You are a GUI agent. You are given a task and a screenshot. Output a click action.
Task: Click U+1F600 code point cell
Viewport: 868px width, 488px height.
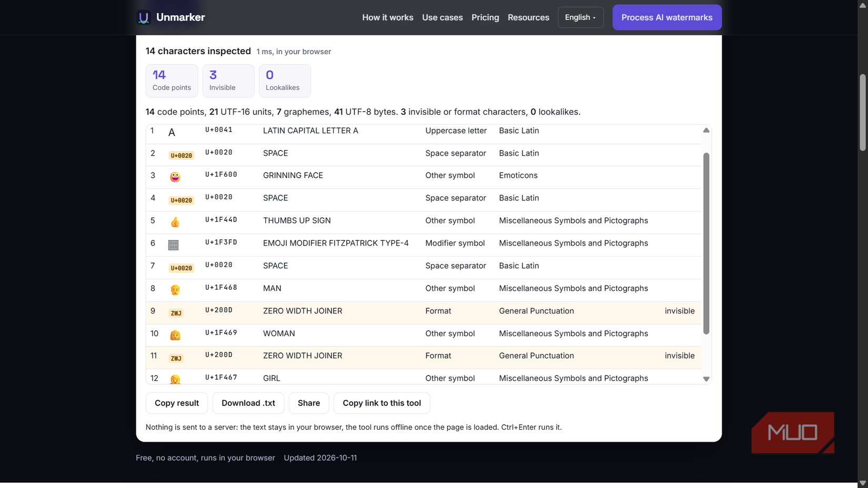(221, 175)
